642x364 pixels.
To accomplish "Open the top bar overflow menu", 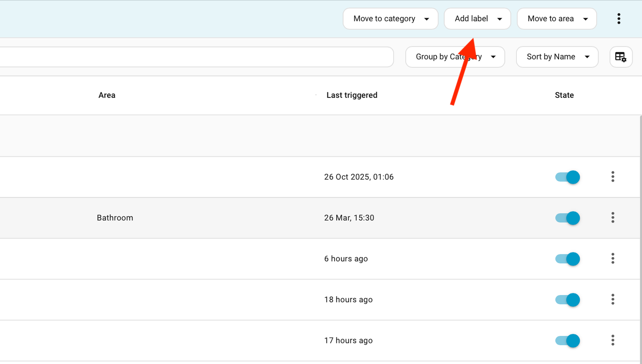I will click(x=619, y=19).
